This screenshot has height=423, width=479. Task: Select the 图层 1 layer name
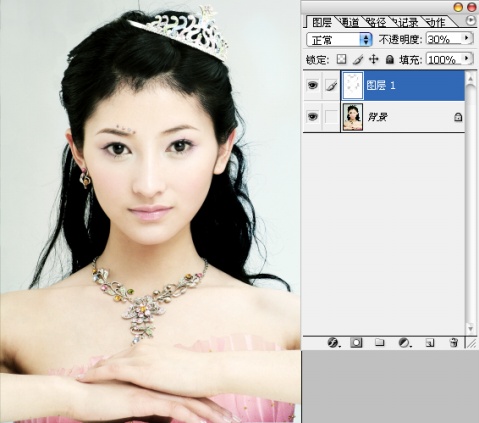tap(381, 86)
